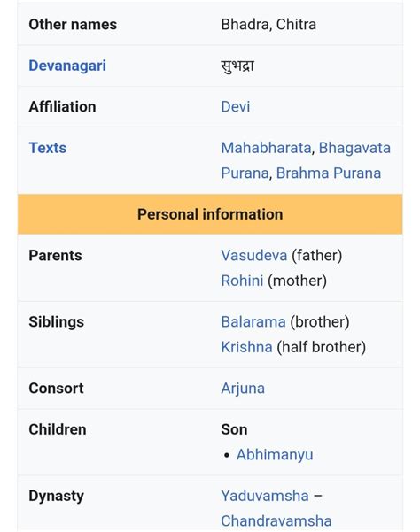Open the Vasudeva father link
The image size is (420, 532).
pyautogui.click(x=254, y=256)
